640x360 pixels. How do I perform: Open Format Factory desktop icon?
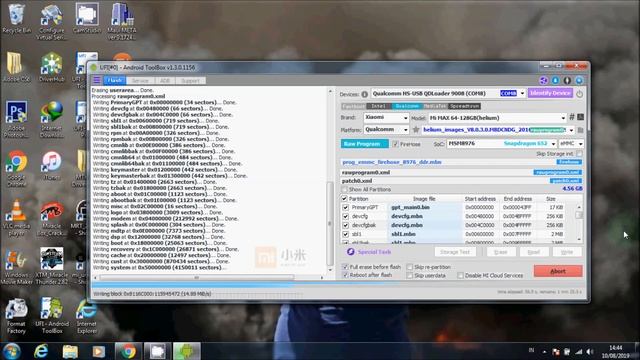coord(16,316)
